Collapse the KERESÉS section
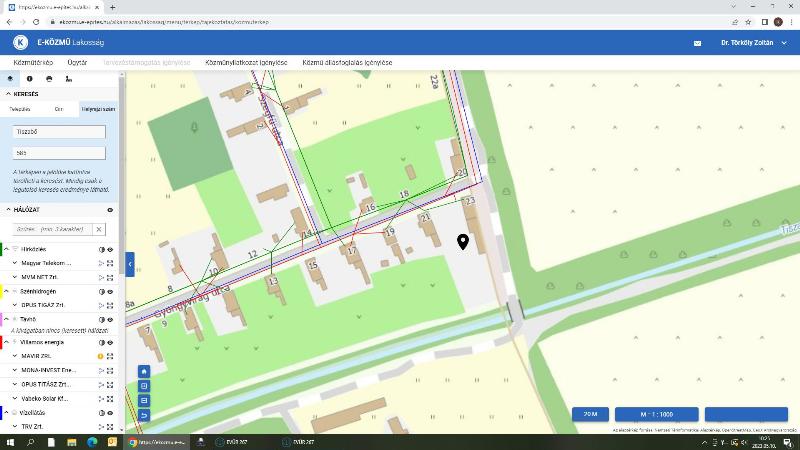Image resolution: width=800 pixels, height=450 pixels. click(x=8, y=94)
